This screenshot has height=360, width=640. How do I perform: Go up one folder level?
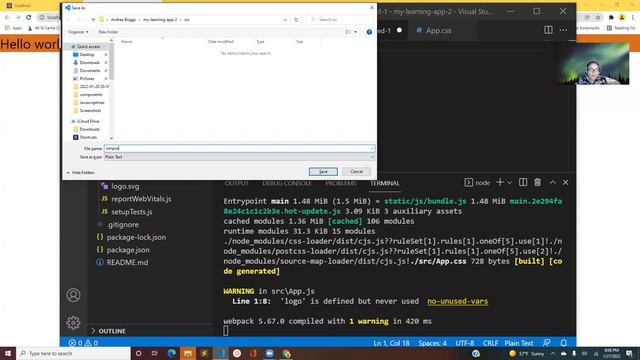93,20
